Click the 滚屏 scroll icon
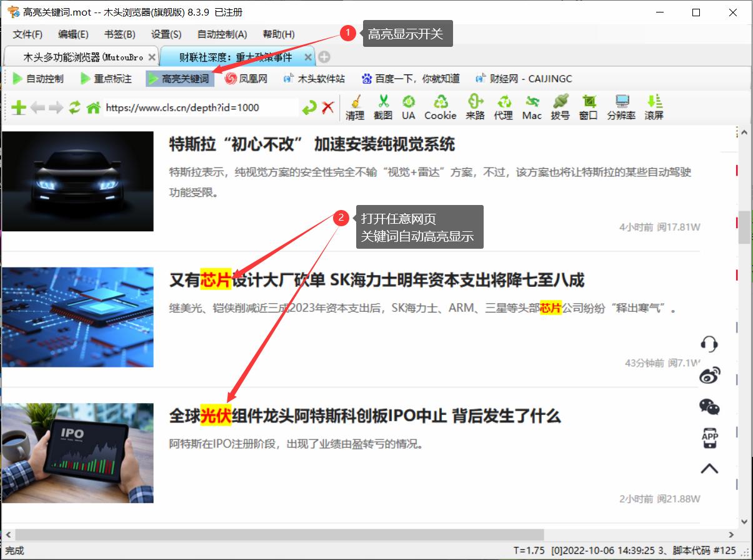The height and width of the screenshot is (560, 753). (654, 107)
